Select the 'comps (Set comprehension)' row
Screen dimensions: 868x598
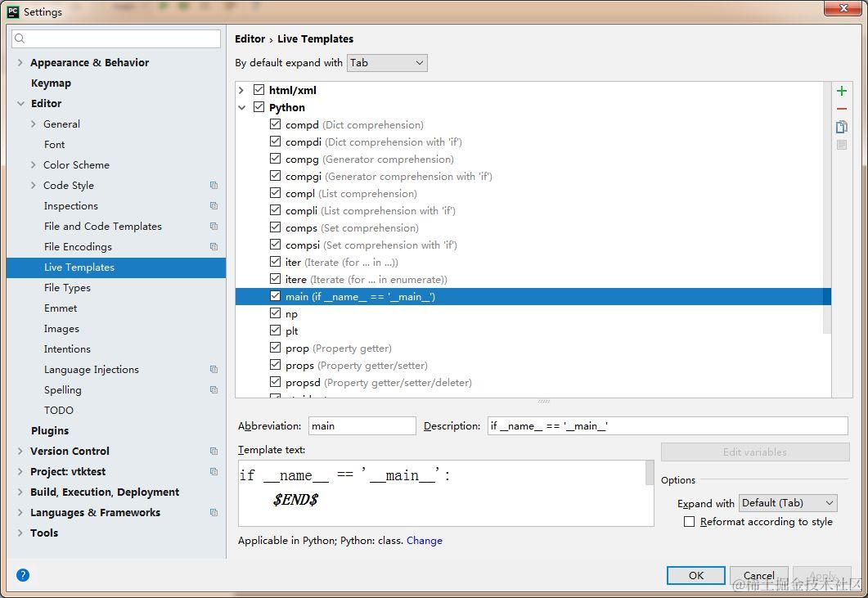coord(533,227)
